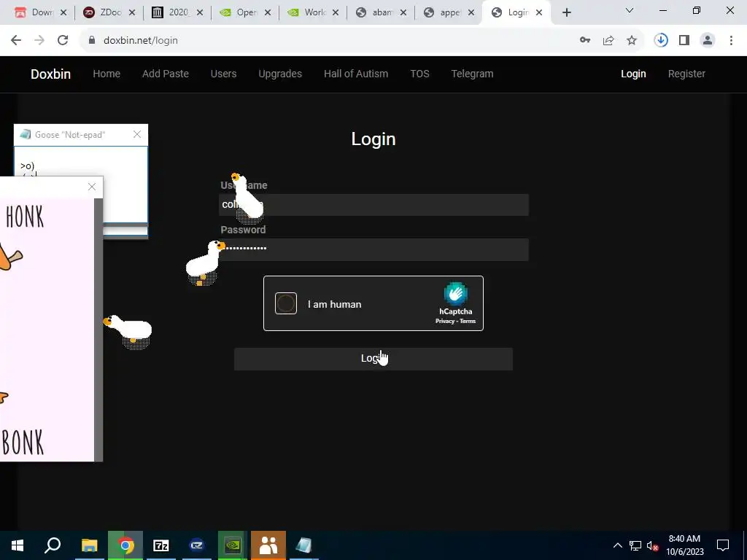Click the Doxbin brand logo

pyautogui.click(x=50, y=74)
